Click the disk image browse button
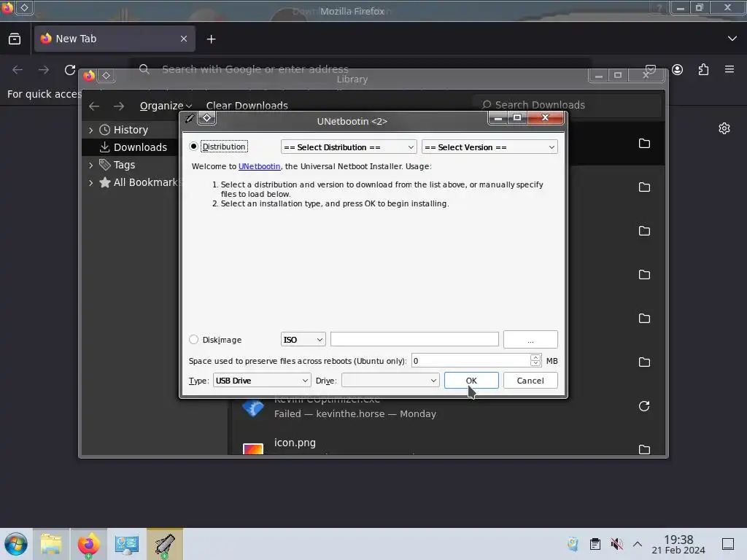Screen dimensions: 747x560 tap(530, 340)
